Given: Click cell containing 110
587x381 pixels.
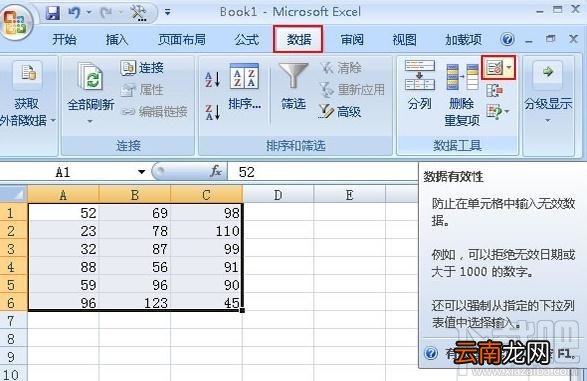Looking at the screenshot, I should pos(207,231).
